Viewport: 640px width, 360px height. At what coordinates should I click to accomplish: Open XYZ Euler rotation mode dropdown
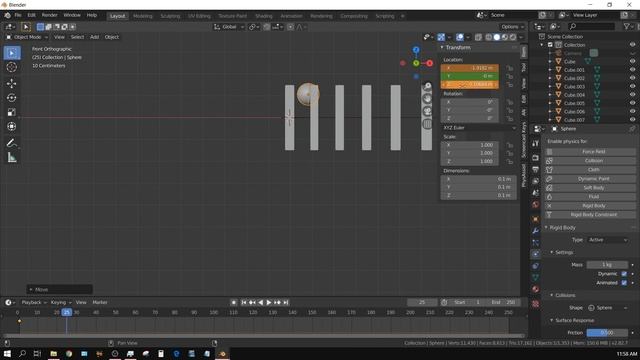coord(478,128)
